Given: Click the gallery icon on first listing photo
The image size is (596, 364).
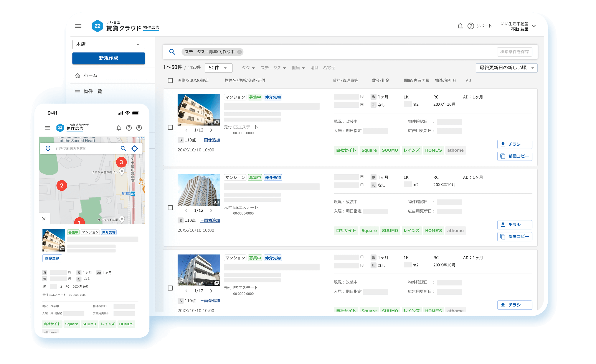Looking at the screenshot, I should (x=217, y=122).
